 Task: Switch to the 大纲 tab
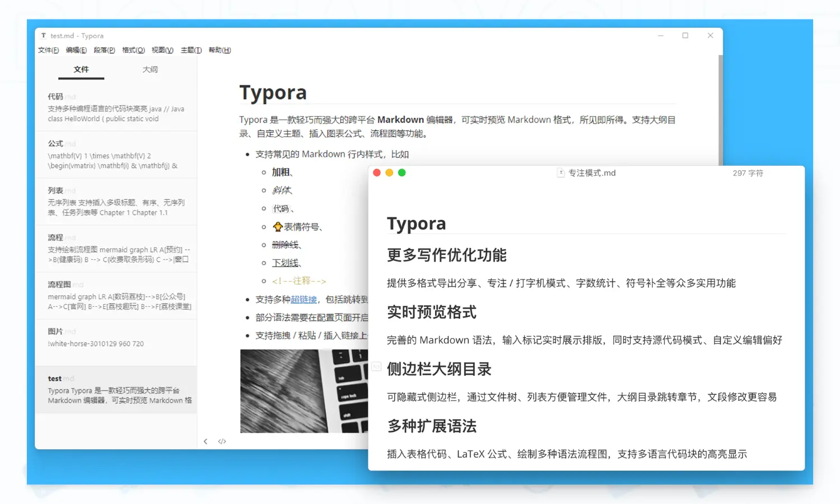150,69
